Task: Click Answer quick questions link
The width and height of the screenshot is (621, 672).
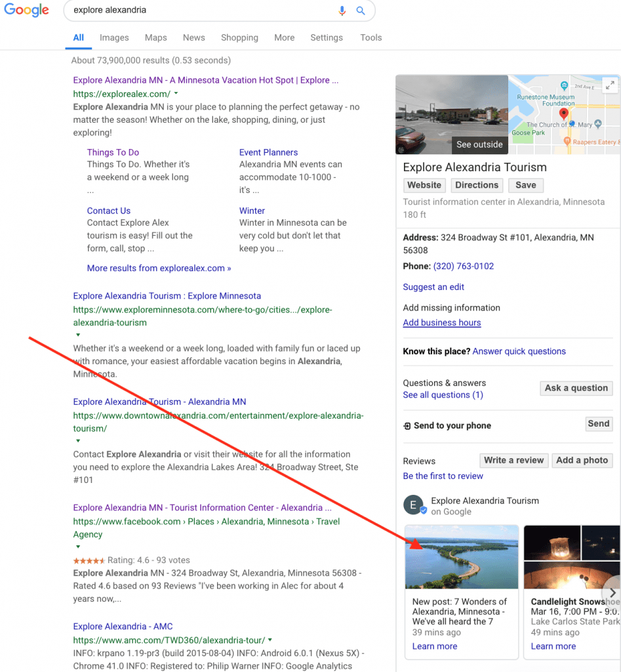Action: [519, 351]
